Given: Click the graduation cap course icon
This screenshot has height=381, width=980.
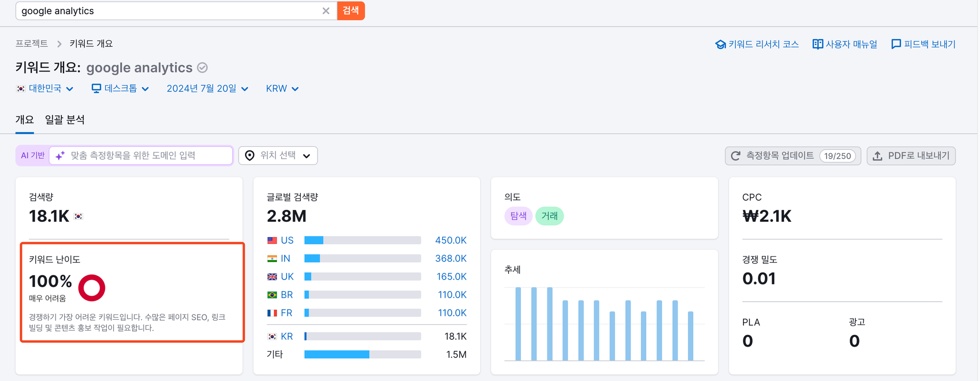Looking at the screenshot, I should (720, 45).
